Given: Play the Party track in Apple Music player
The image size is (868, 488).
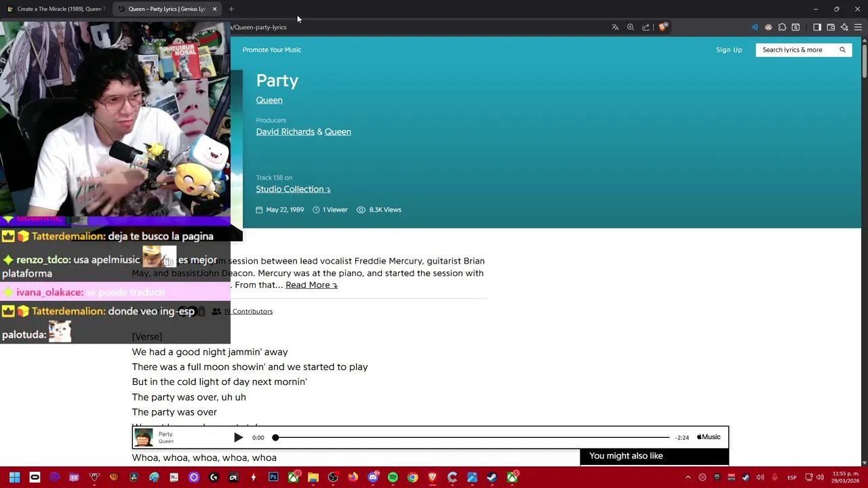Looking at the screenshot, I should point(238,437).
